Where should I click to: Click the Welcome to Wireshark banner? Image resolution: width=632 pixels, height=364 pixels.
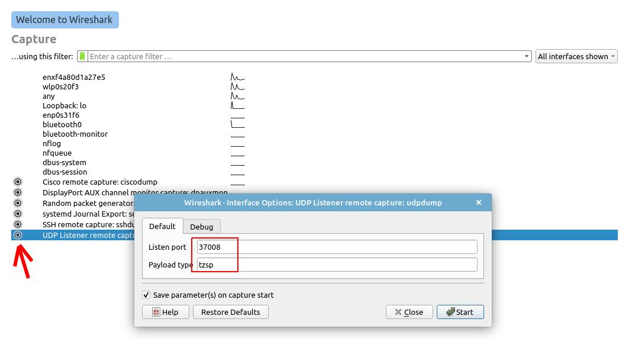click(65, 20)
